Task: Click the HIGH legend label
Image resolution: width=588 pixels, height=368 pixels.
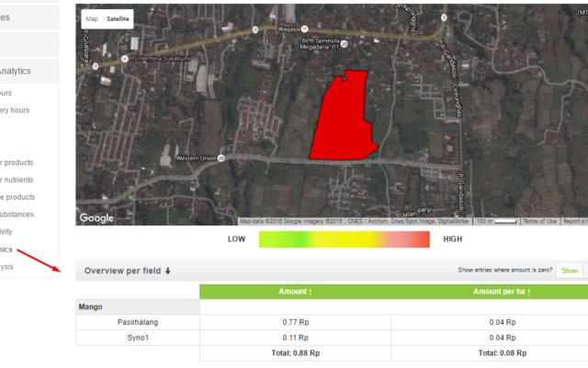Action: pyautogui.click(x=453, y=239)
